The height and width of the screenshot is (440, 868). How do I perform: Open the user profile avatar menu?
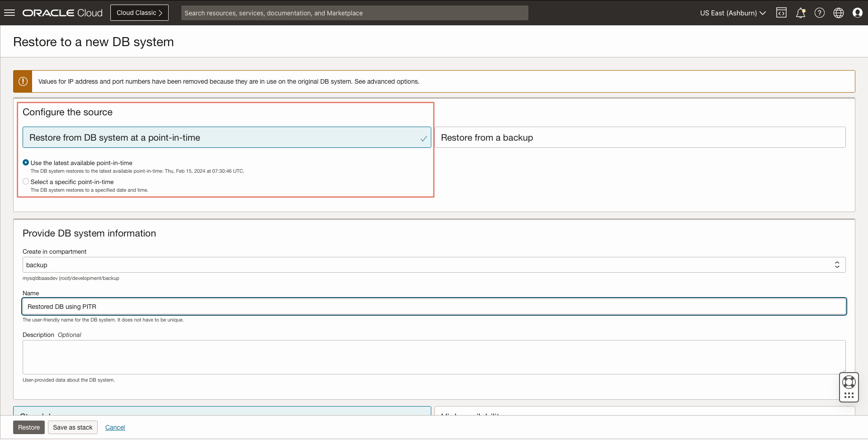coord(857,13)
